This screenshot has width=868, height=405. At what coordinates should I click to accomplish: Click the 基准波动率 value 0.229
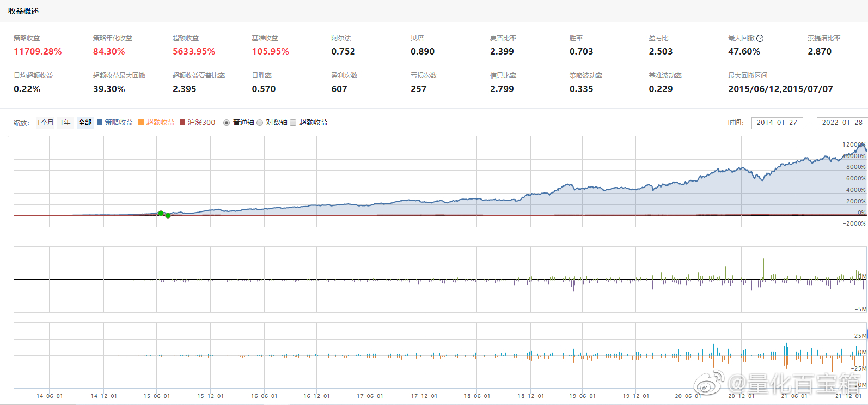661,89
